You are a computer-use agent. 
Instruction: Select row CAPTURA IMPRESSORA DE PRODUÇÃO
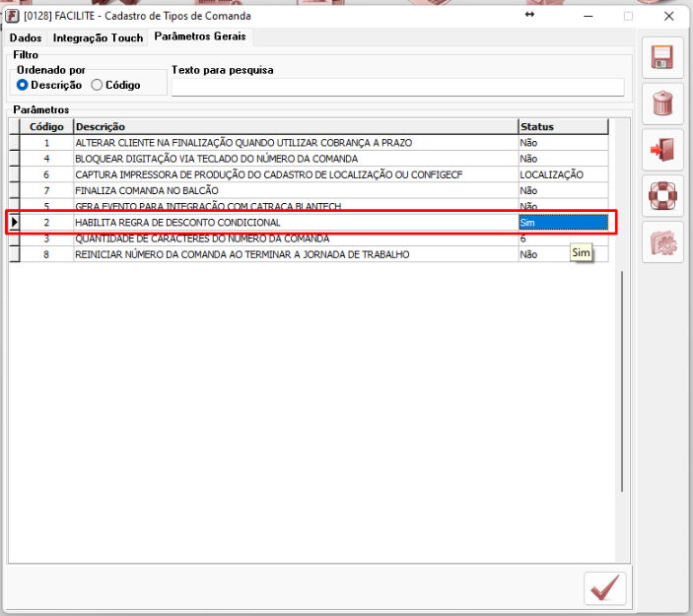tap(309, 174)
